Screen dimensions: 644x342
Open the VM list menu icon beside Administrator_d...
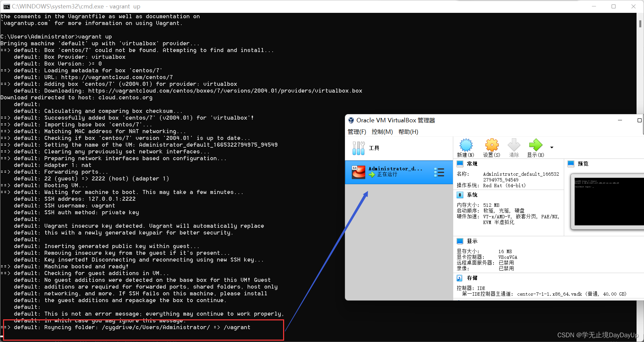click(x=439, y=172)
